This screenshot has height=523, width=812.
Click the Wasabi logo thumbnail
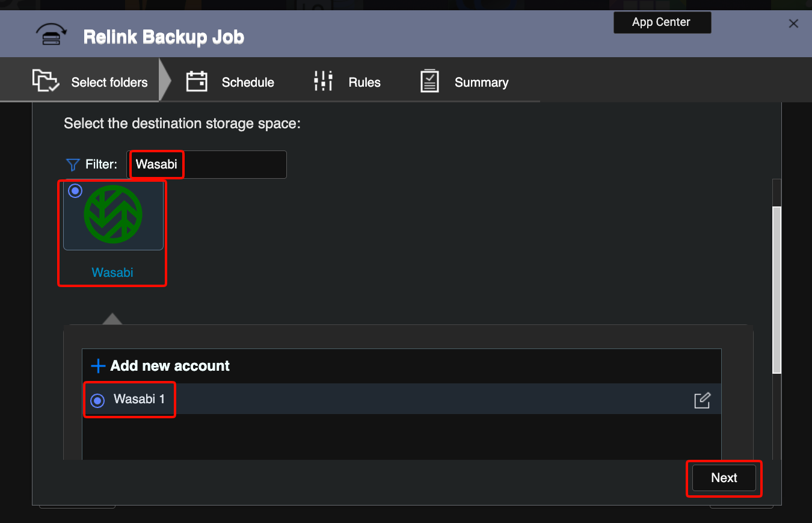tap(113, 215)
